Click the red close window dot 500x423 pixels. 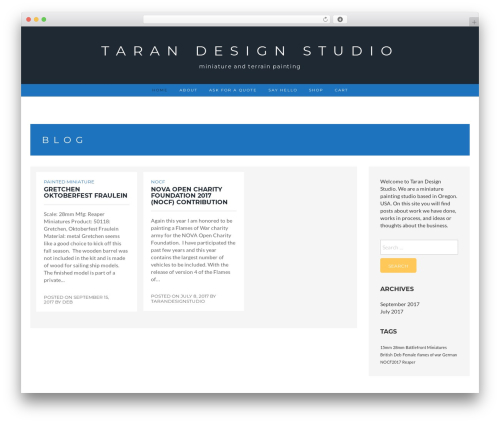coord(29,19)
